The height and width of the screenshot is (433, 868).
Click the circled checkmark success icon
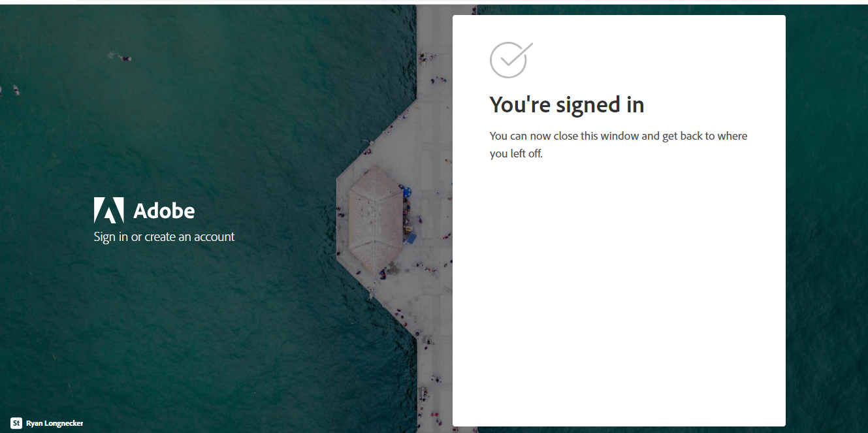511,60
